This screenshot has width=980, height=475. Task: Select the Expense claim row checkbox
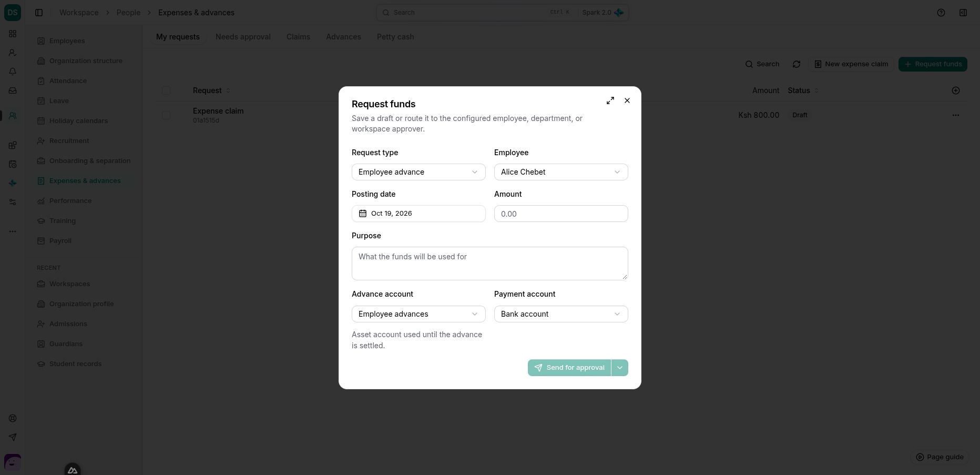(166, 115)
